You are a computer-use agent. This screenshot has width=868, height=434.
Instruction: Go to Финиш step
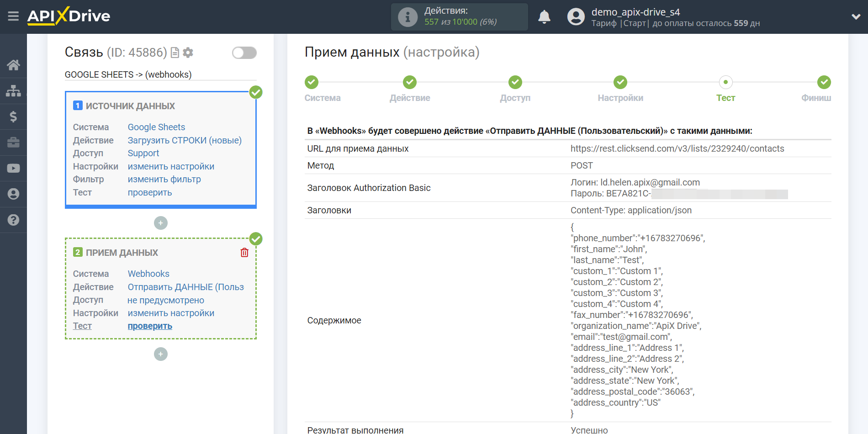[x=824, y=82]
